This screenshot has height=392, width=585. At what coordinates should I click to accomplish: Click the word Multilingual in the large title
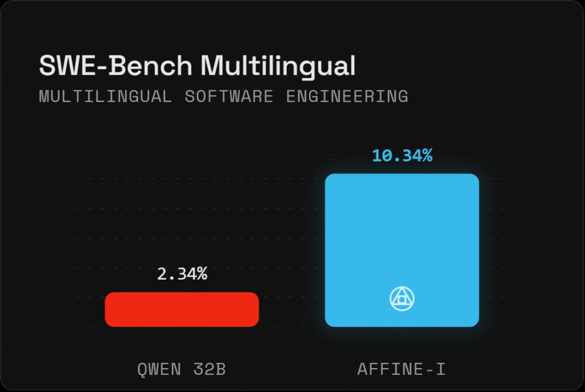pos(278,67)
